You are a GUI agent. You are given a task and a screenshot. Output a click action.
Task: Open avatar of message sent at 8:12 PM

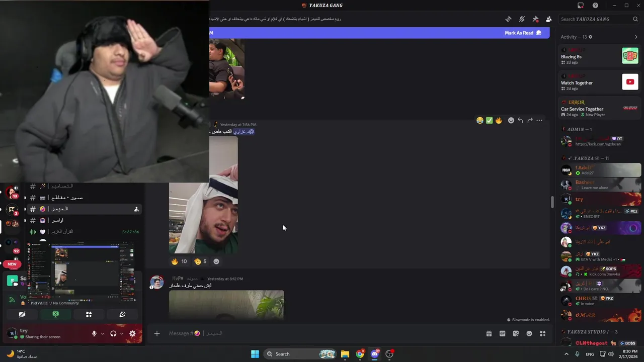click(157, 282)
